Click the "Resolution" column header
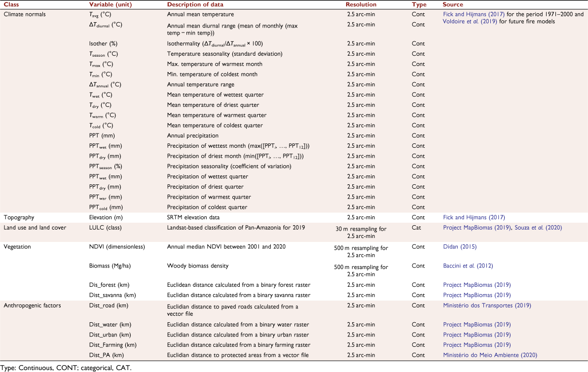The height and width of the screenshot is (372, 588). [361, 4]
